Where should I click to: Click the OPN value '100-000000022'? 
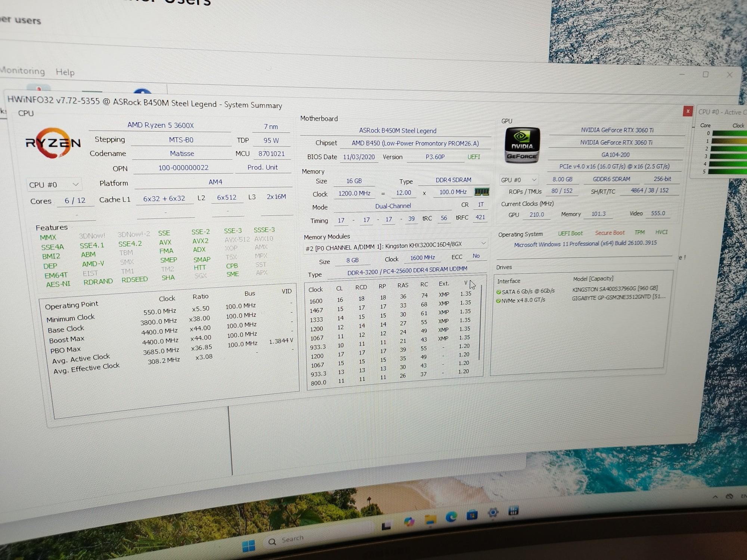[x=183, y=168]
